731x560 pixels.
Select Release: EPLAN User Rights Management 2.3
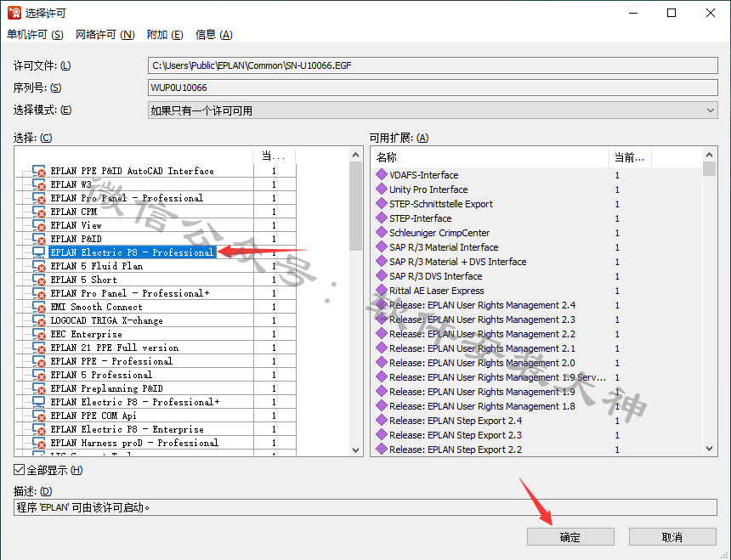(x=482, y=320)
